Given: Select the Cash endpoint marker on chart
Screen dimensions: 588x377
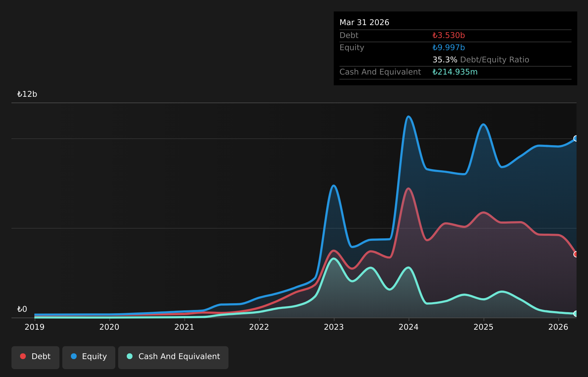Looking at the screenshot, I should pyautogui.click(x=576, y=314).
